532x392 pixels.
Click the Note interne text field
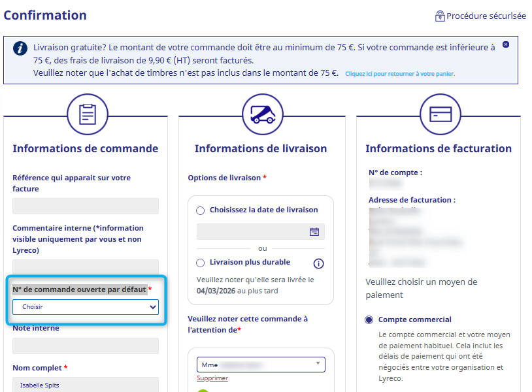coord(86,346)
